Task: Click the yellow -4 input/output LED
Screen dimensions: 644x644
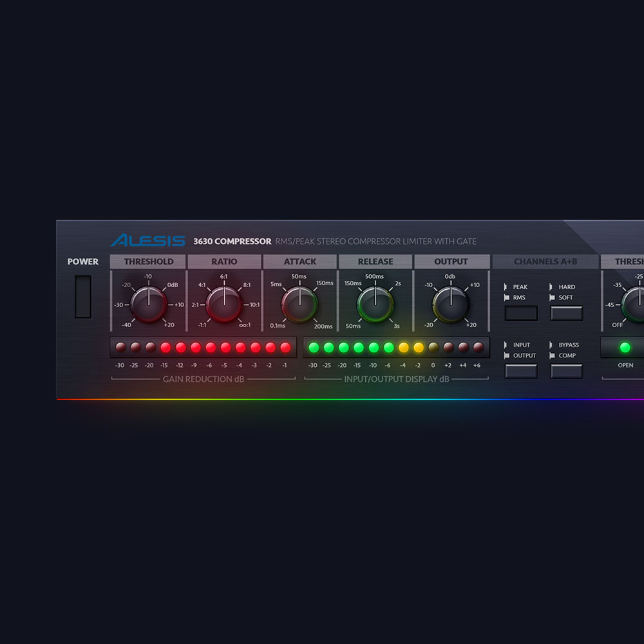Action: (x=404, y=348)
